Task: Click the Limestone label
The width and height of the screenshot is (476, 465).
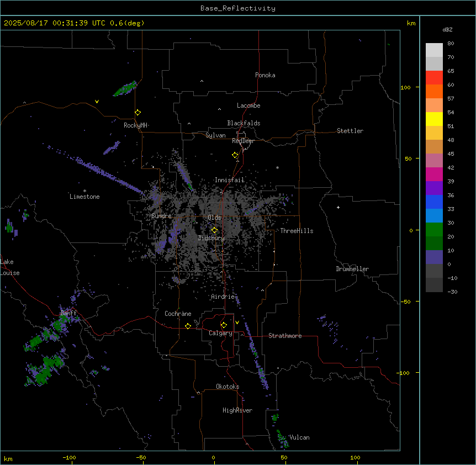Action: (84, 197)
